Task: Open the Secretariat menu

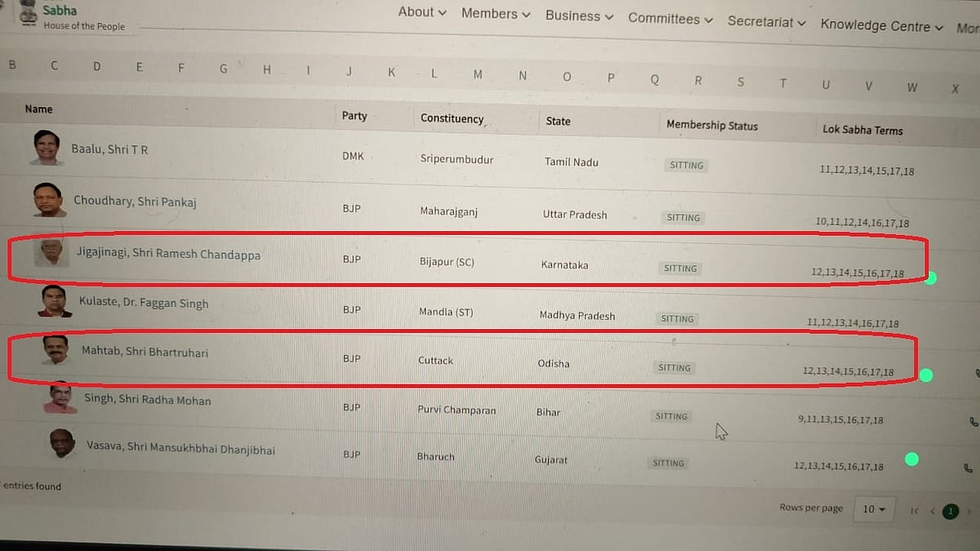Action: point(766,22)
